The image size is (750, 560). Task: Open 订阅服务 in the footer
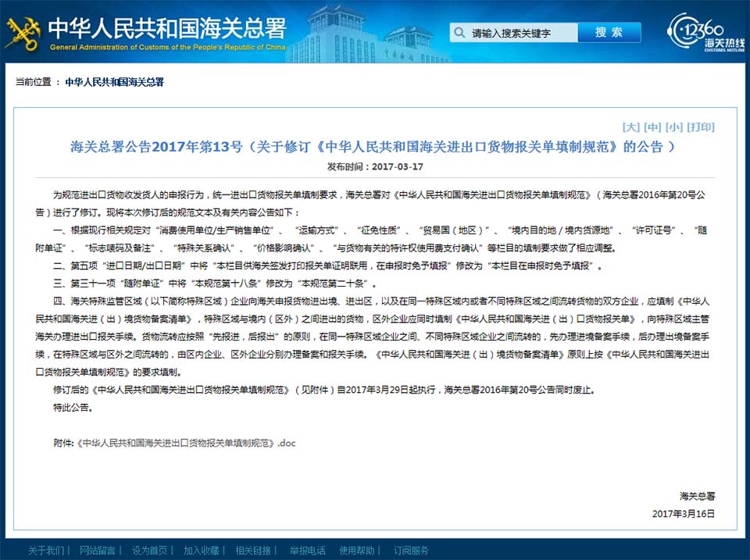pyautogui.click(x=410, y=551)
